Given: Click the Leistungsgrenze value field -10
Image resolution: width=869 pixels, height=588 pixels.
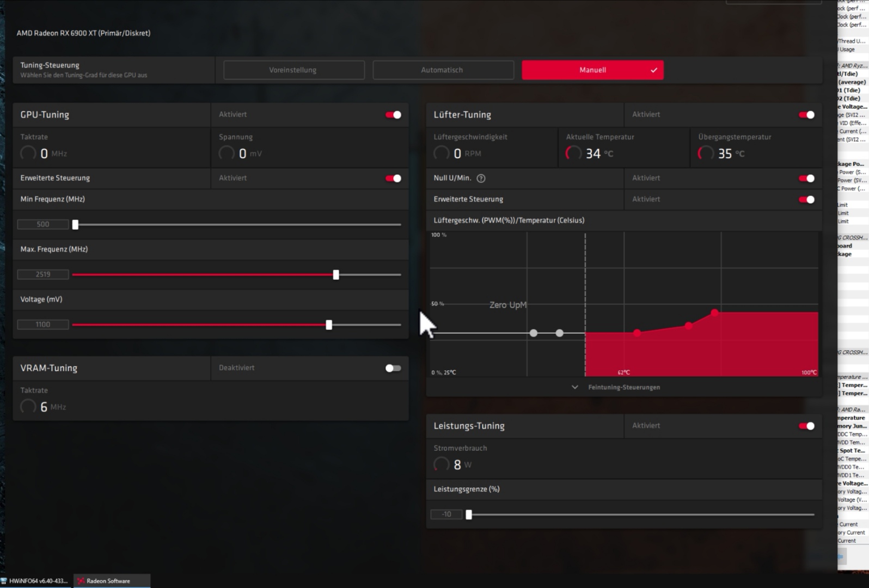Looking at the screenshot, I should (446, 514).
